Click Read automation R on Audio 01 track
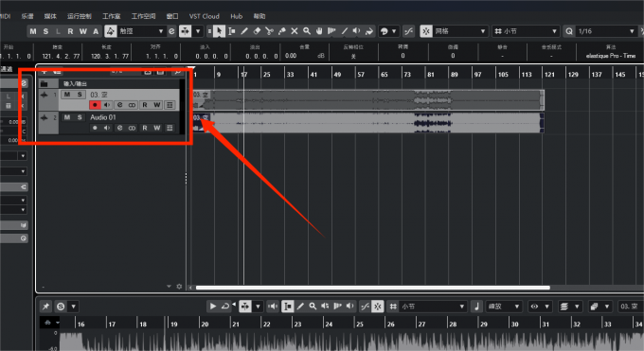The width and height of the screenshot is (644, 351). [145, 128]
